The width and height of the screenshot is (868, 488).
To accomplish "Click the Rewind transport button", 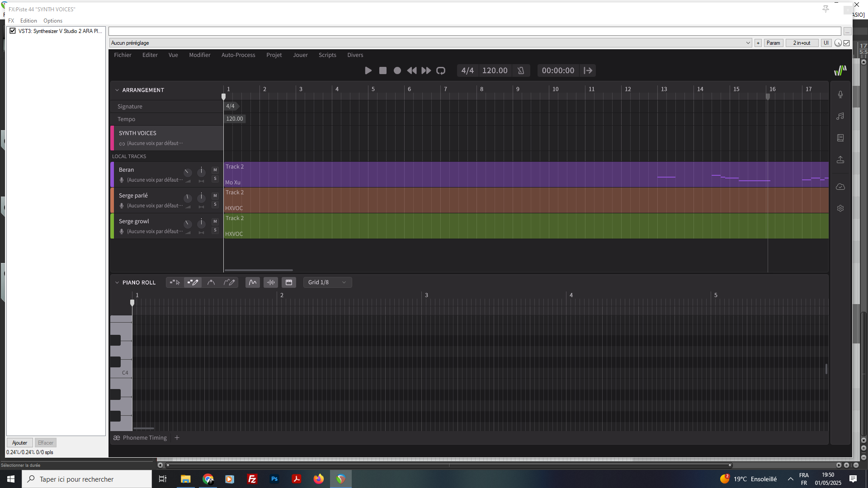I will click(412, 70).
